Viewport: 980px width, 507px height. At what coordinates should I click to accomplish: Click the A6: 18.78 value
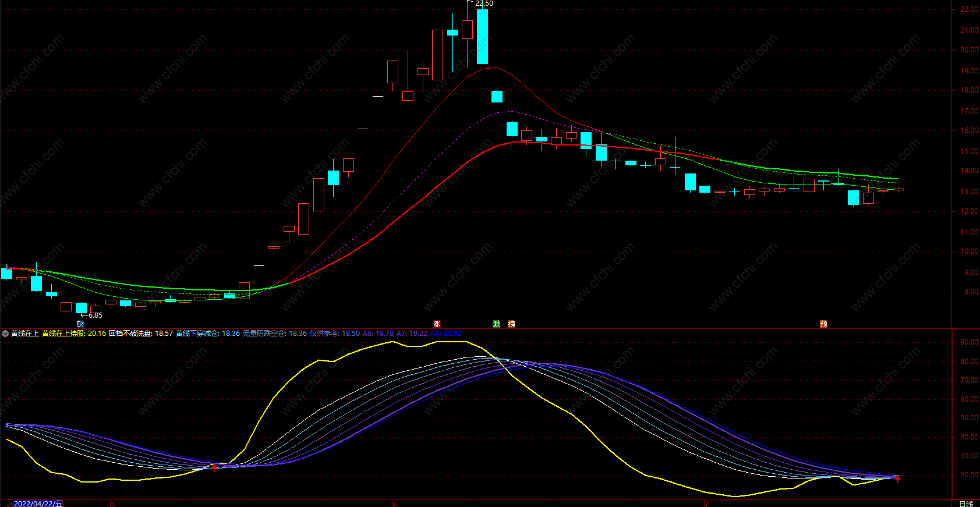[x=378, y=334]
